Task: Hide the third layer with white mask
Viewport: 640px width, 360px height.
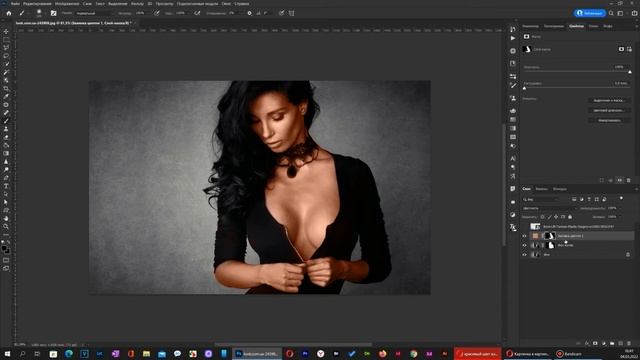Action: (x=524, y=245)
